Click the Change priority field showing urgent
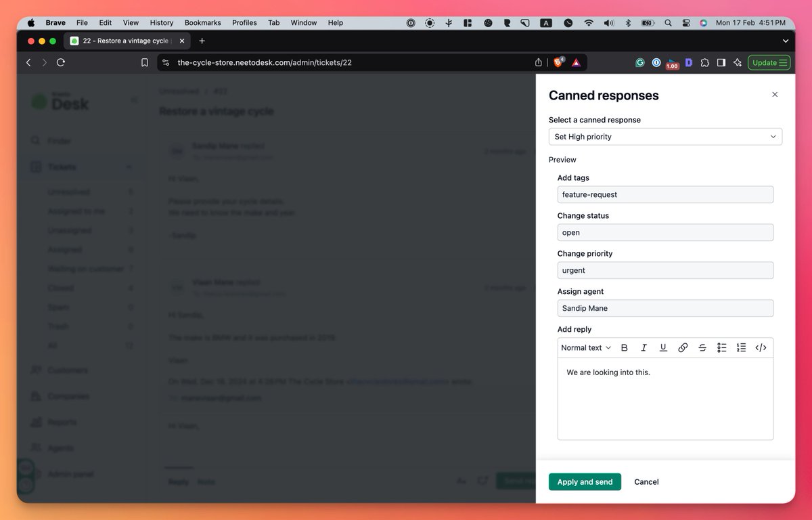The image size is (812, 520). [x=665, y=270]
